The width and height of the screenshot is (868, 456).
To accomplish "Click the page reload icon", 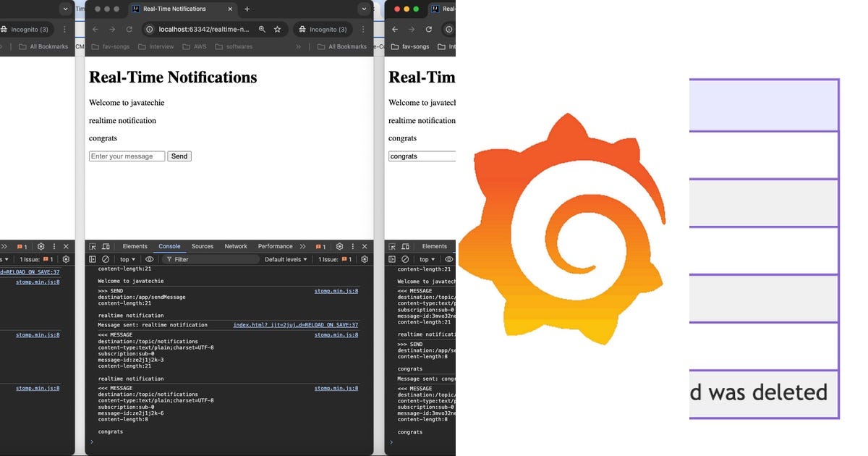I will pos(129,30).
